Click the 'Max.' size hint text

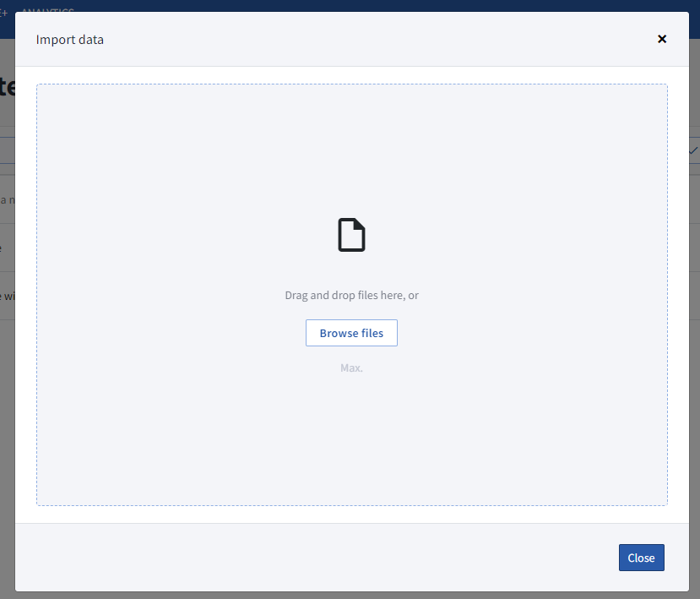(351, 368)
